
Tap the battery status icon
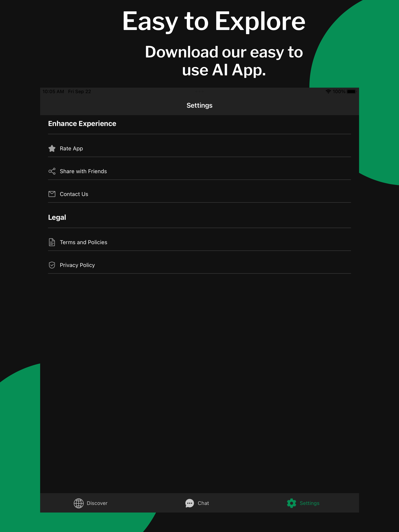coord(352,91)
